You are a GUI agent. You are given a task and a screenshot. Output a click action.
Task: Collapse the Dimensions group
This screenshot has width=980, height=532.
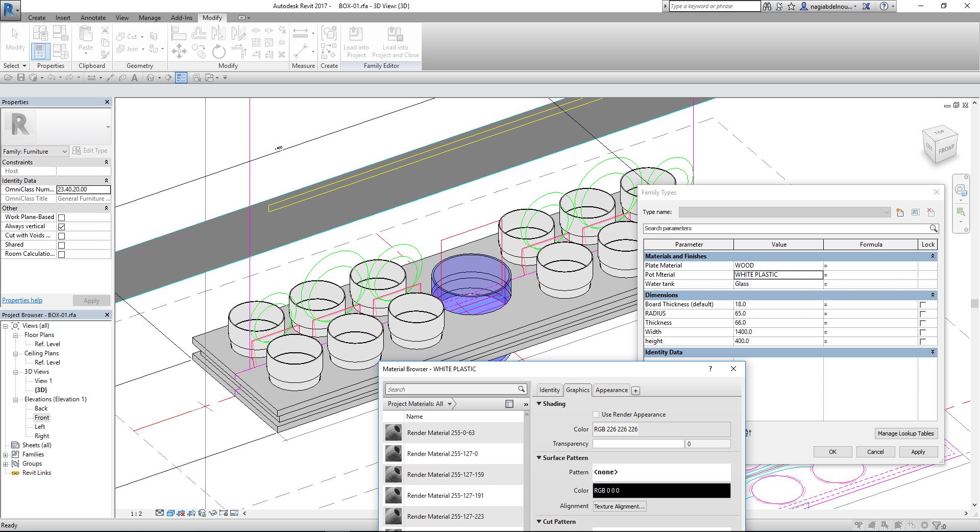tap(933, 295)
